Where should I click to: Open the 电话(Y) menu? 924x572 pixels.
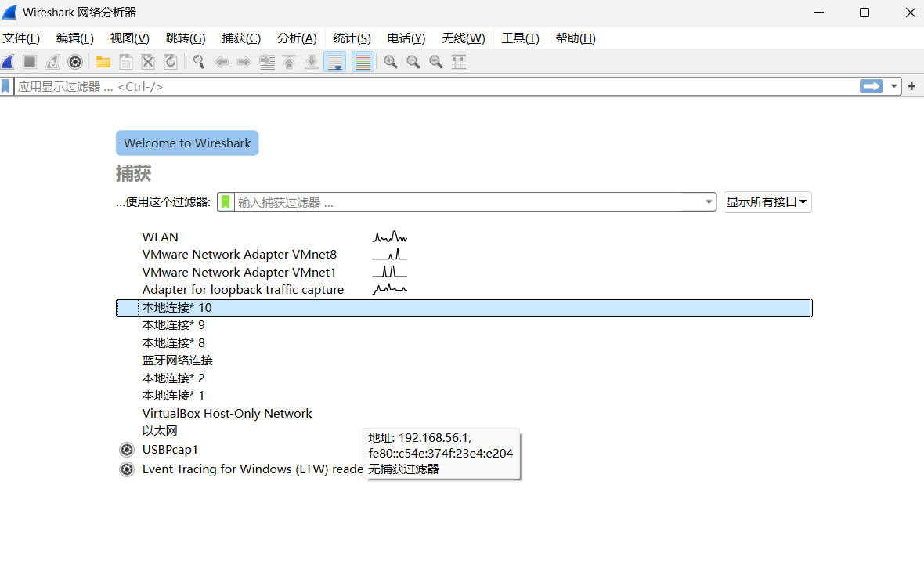pos(406,38)
